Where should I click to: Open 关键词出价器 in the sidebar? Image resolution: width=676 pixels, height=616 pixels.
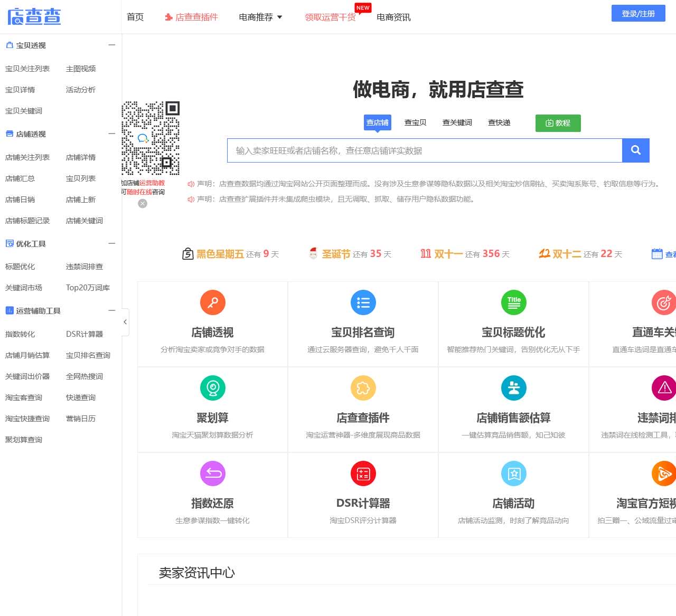coord(27,376)
